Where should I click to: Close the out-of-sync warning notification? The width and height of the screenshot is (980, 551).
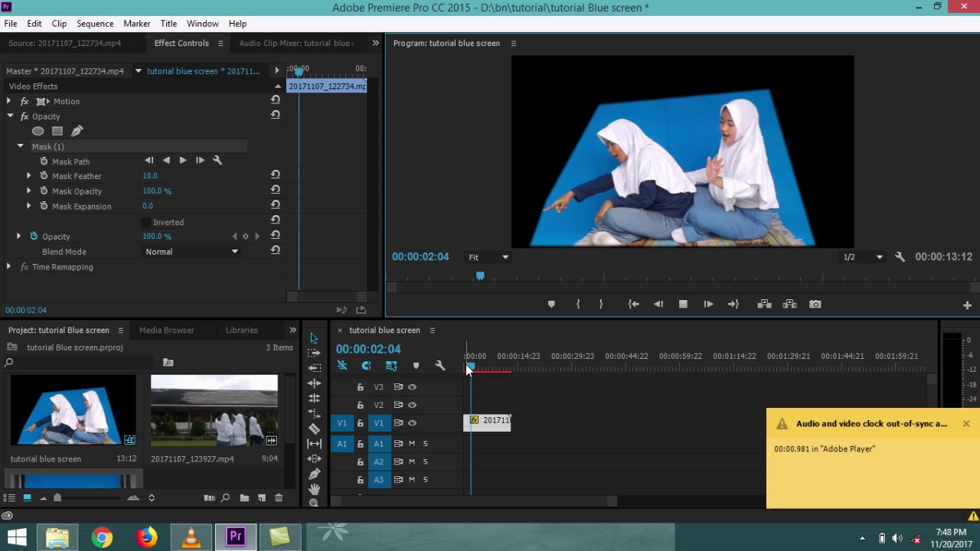tap(966, 424)
